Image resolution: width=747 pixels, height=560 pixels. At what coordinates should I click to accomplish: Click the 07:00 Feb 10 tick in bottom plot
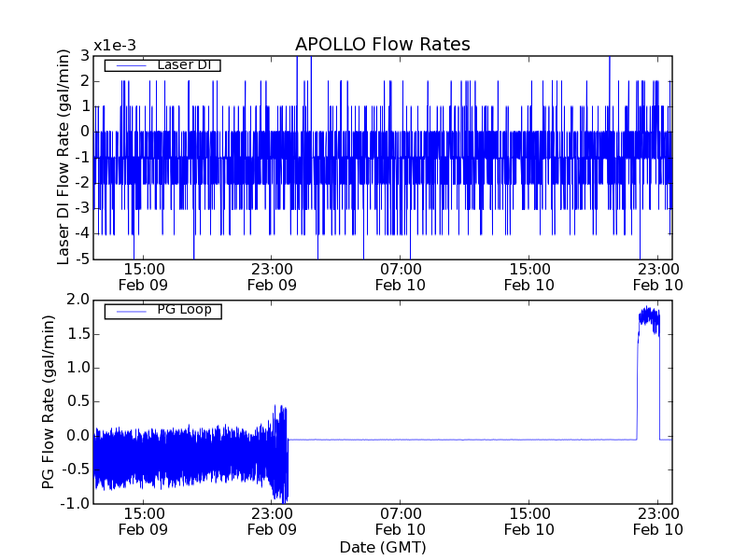coord(400,521)
